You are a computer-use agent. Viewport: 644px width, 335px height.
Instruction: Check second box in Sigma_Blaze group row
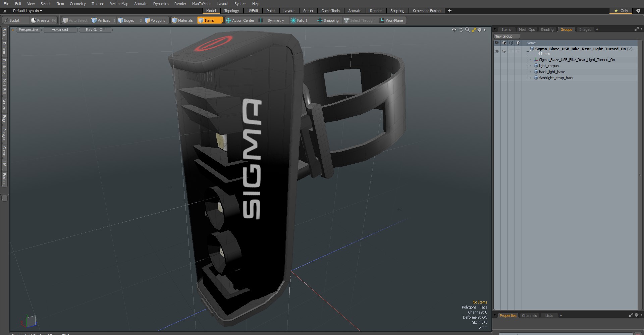518,52
